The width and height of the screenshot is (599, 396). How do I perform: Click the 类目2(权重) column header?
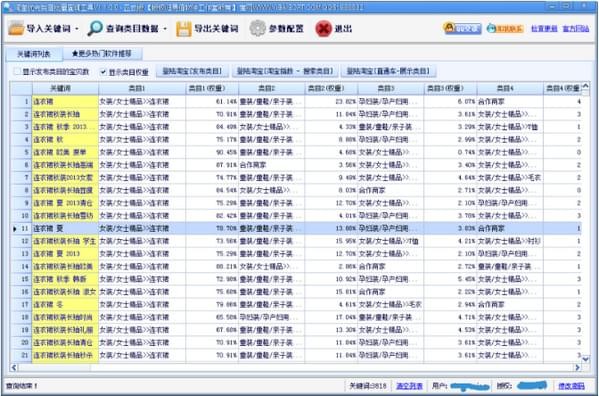tap(331, 88)
